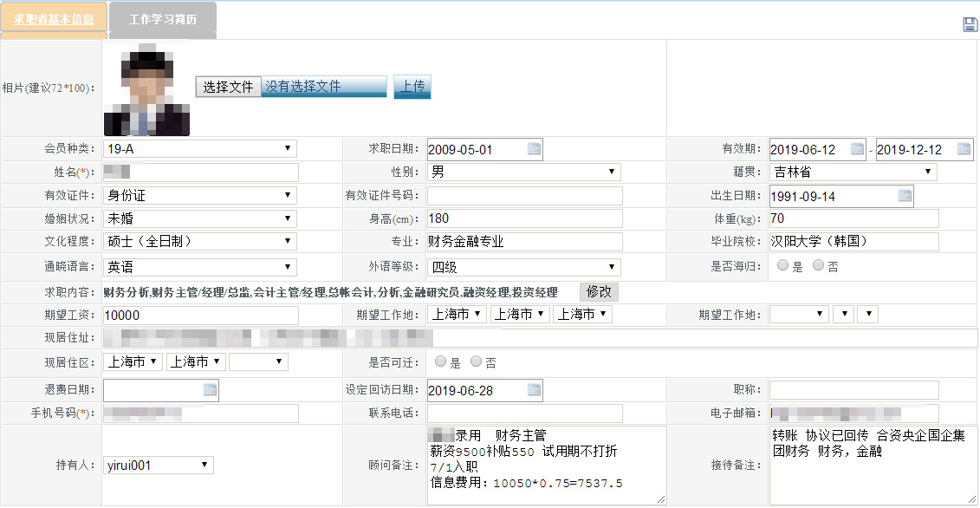
Task: Click the 修改 button for 求职内容
Action: (599, 291)
